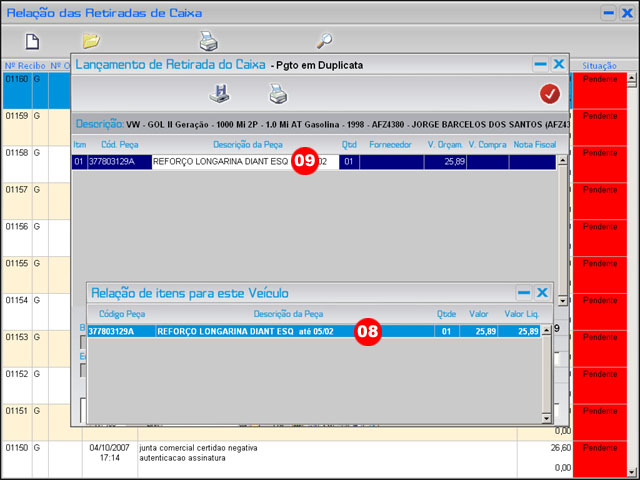Click the Qtd cell showing 01 in launch grid
This screenshot has width=640, height=480.
pos(349,161)
